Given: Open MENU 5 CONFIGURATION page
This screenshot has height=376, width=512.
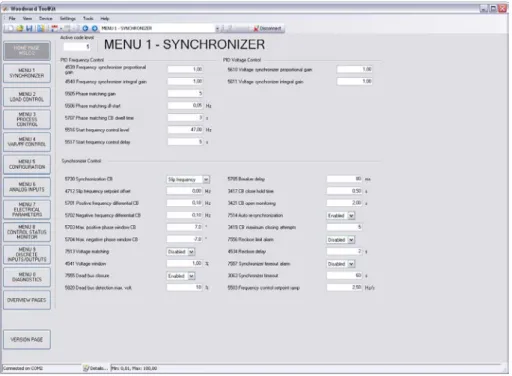Looking at the screenshot, I should [27, 164].
